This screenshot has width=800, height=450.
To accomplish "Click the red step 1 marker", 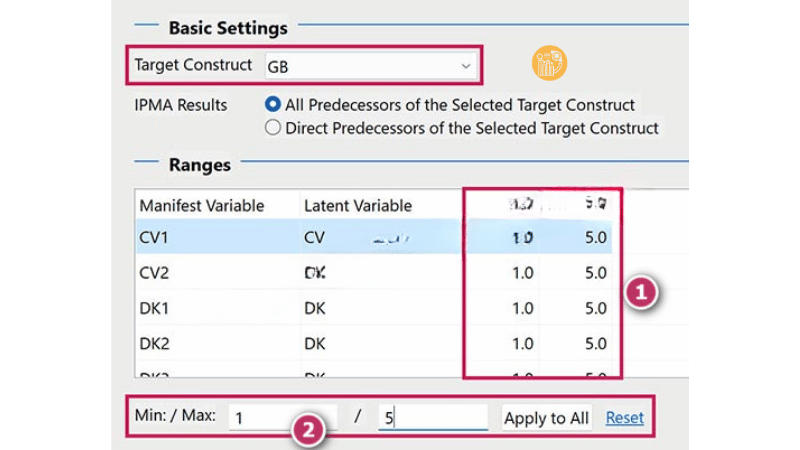I will pos(641,293).
